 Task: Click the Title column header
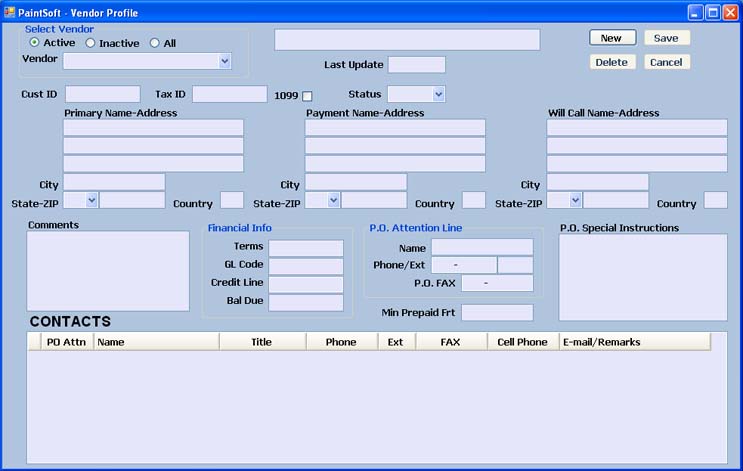point(263,342)
